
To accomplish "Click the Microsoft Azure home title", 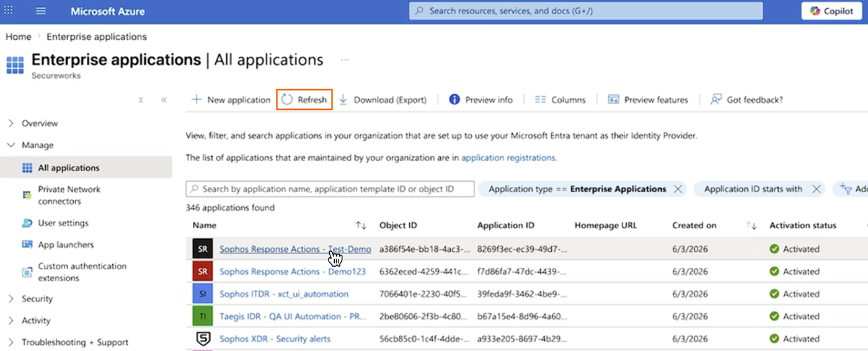I will coord(108,11).
